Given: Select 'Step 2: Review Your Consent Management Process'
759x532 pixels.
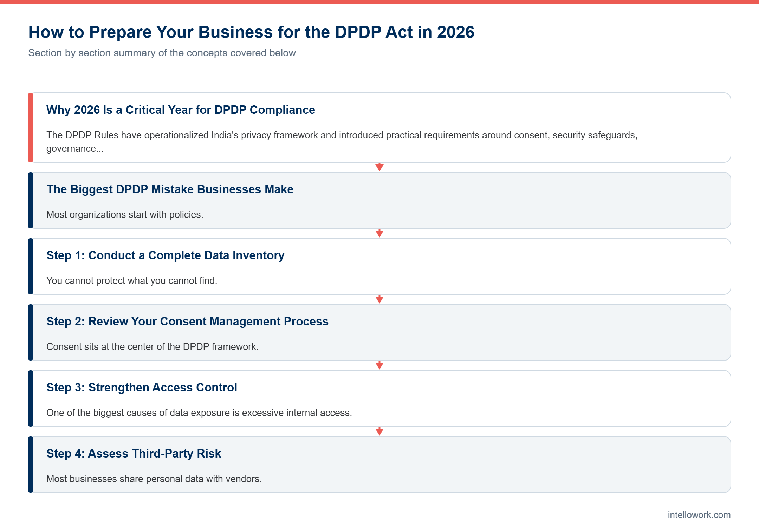Looking at the screenshot, I should click(187, 322).
